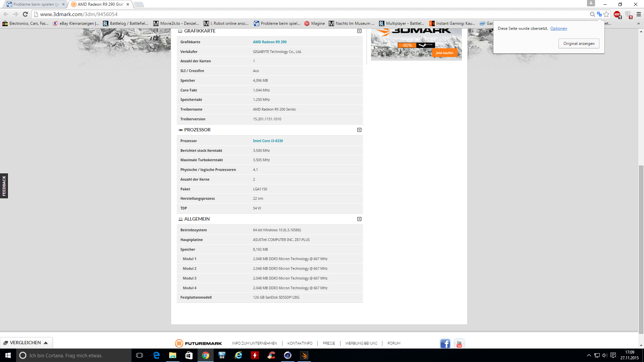This screenshot has height=362, width=644.
Task: Switch to the Probleme beim spielen tab
Action: (35, 4)
